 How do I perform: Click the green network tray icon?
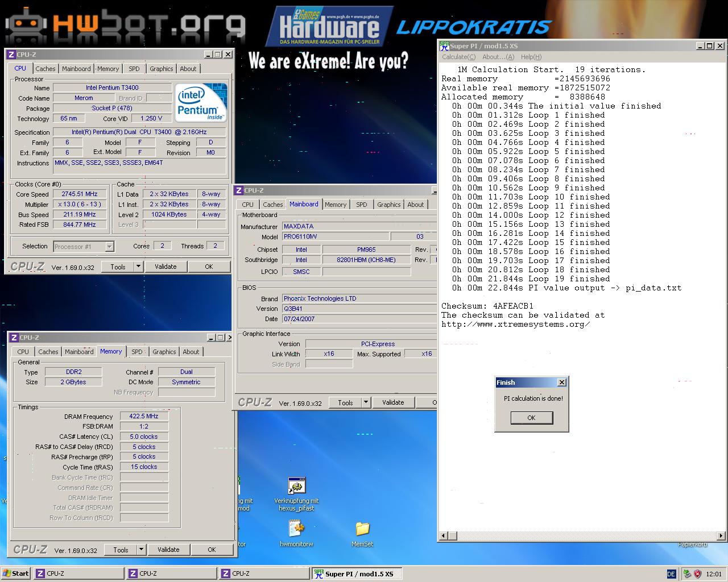point(687,574)
